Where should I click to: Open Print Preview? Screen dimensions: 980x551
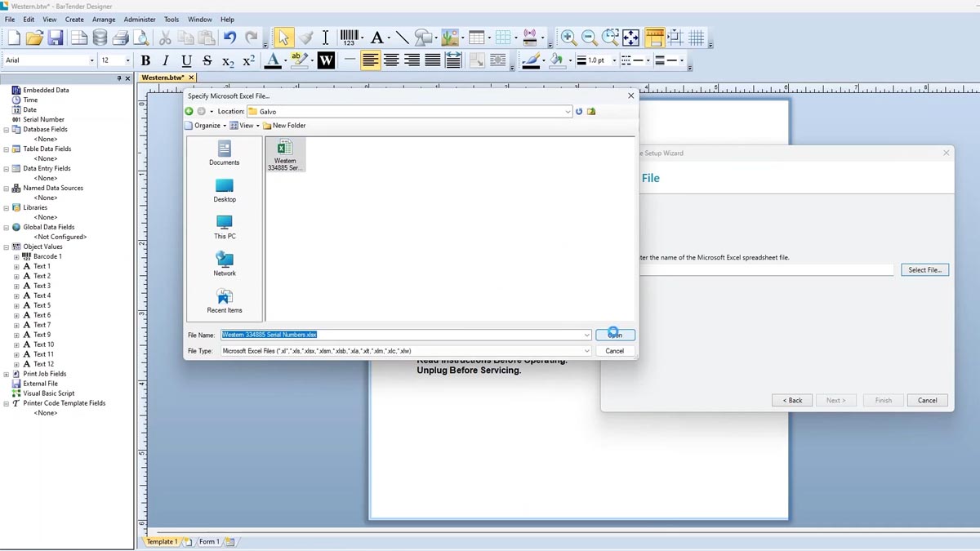[140, 37]
